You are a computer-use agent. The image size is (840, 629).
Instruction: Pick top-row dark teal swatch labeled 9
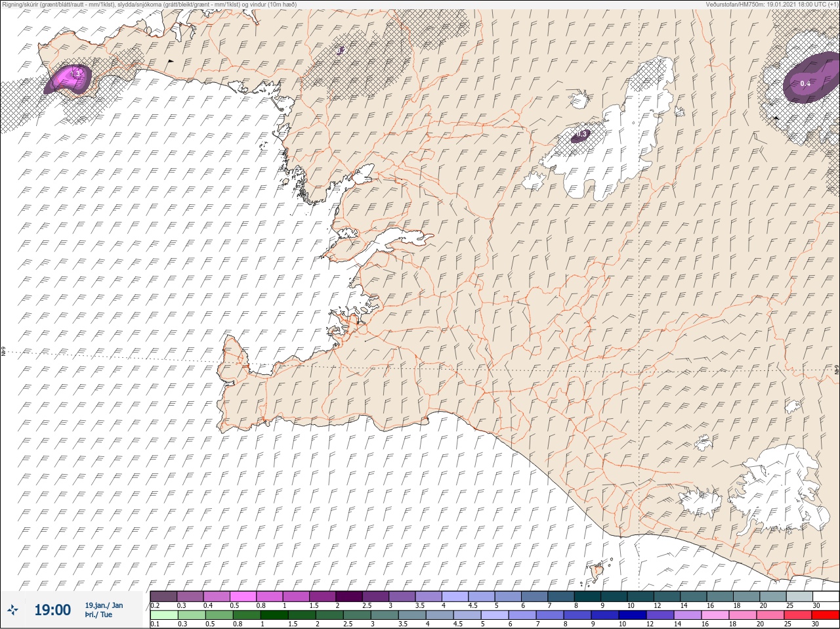pos(614,596)
